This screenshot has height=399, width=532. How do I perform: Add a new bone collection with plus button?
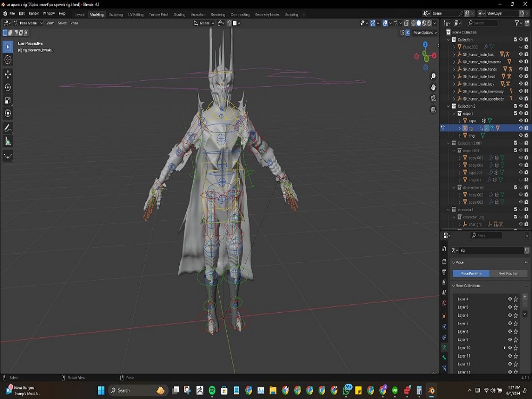tap(525, 297)
